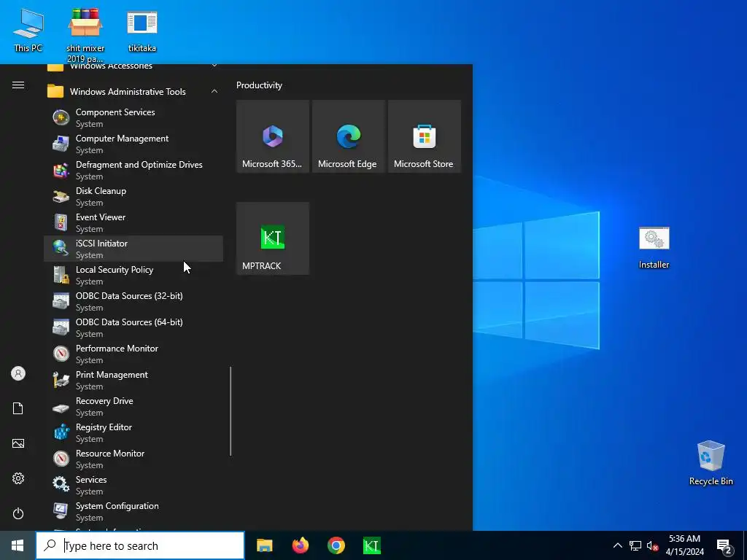Open Resource Monitor

point(133,459)
